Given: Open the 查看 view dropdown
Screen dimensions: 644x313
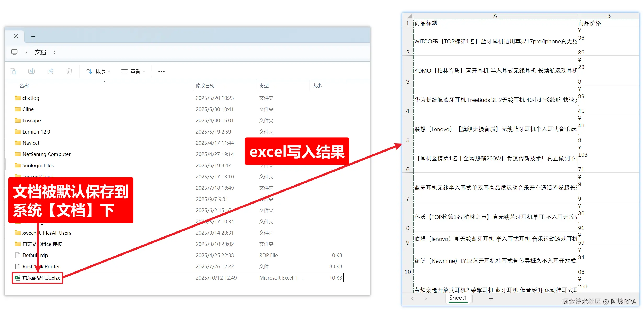Looking at the screenshot, I should click(x=133, y=71).
